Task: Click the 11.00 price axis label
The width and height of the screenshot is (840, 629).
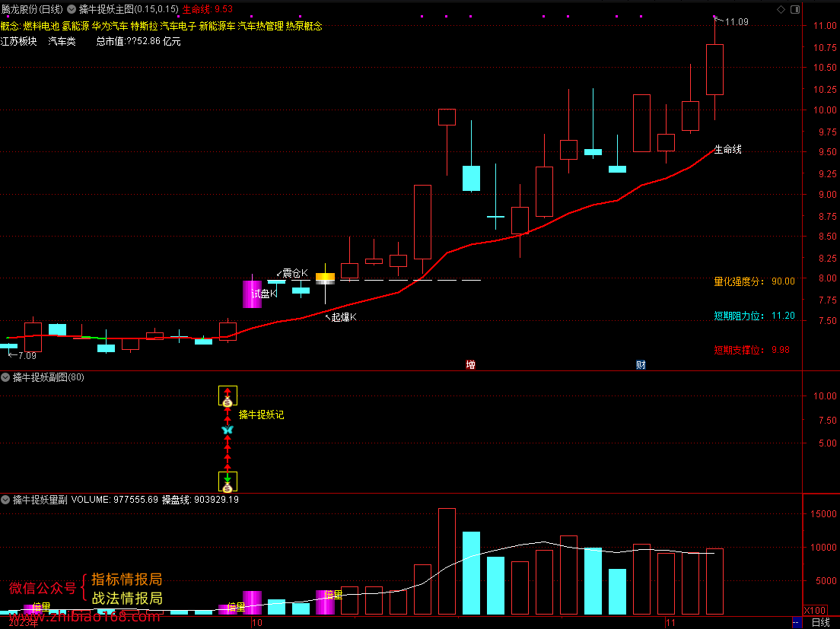Action: [x=825, y=25]
